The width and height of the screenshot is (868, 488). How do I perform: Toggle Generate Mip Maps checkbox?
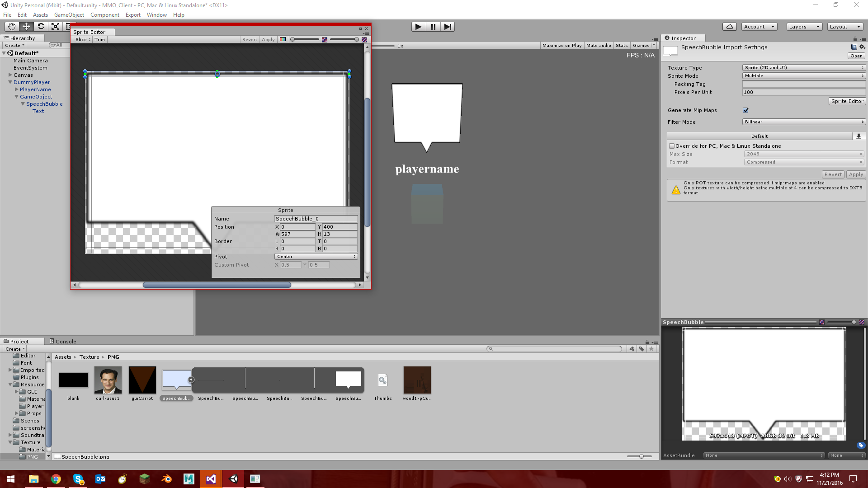click(x=745, y=110)
